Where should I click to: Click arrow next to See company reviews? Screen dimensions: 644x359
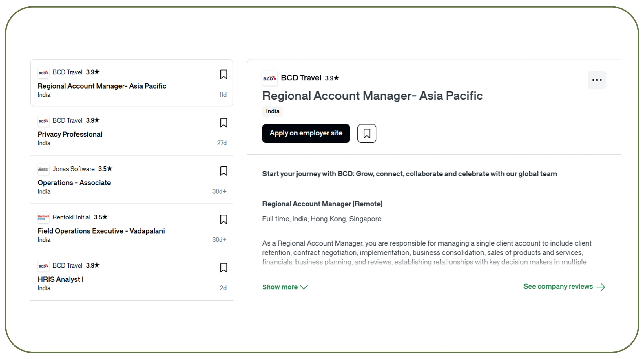[x=601, y=287]
